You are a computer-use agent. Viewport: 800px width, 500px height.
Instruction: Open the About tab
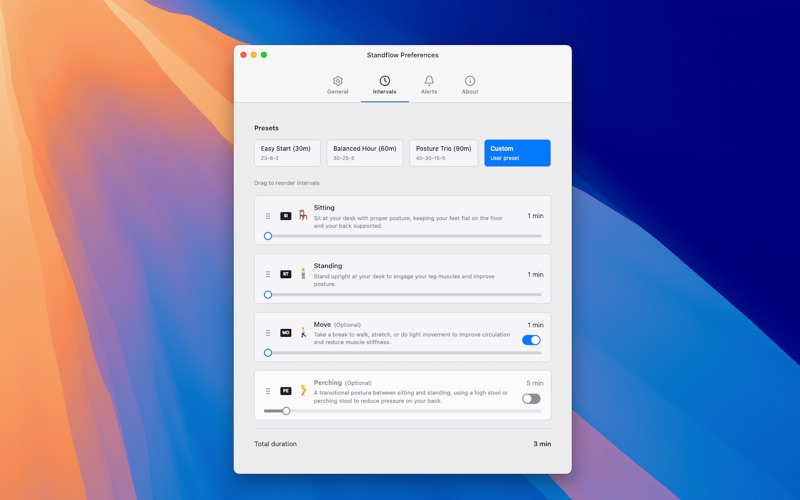(x=470, y=85)
